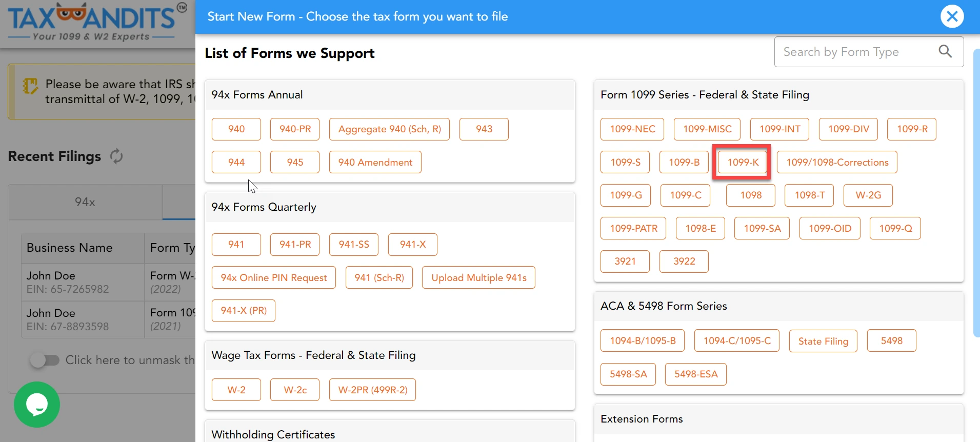Choose Form 5498
This screenshot has width=980, height=442.
[891, 340]
